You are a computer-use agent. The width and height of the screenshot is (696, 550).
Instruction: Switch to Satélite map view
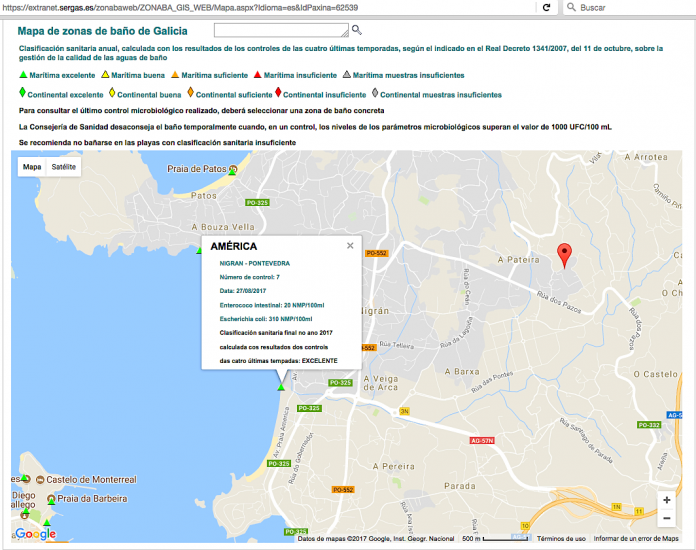pyautogui.click(x=63, y=167)
